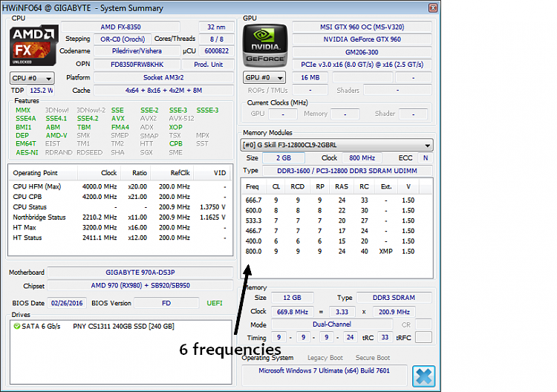Viewport: 557px width, 392px height.
Task: Click the ECC N value field
Action: pos(426,158)
